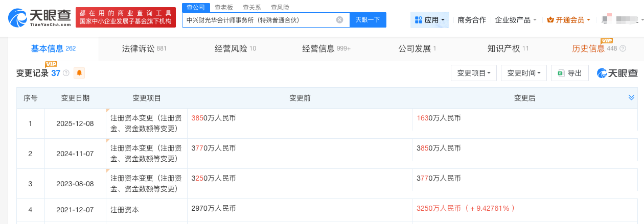Viewport: 644px width, 224px height.
Task: Open the 经营风险 tab
Action: [x=235, y=48]
